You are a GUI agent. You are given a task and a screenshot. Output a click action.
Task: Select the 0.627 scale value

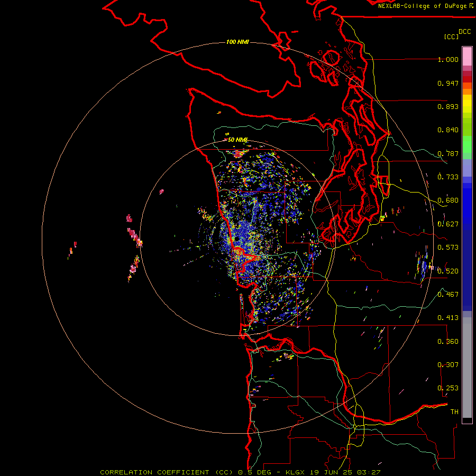pos(448,224)
